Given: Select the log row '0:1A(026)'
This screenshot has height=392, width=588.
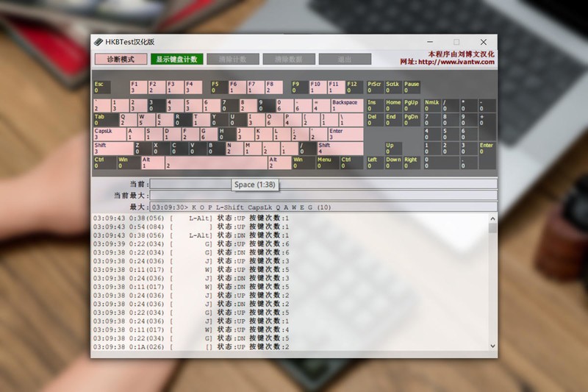Looking at the screenshot, I should [x=191, y=347].
